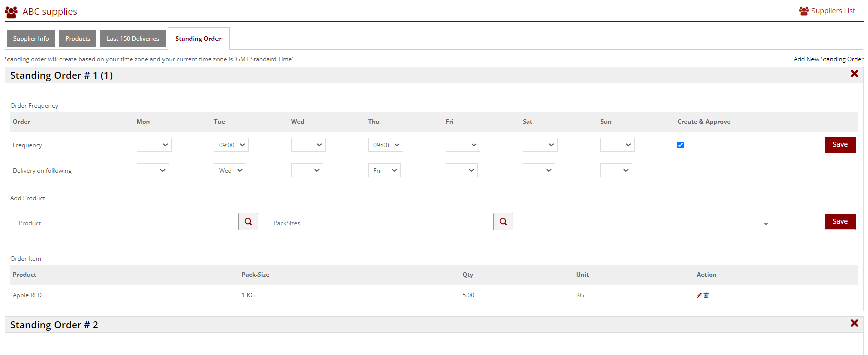The width and height of the screenshot is (868, 355).
Task: Uncheck the Create & Approve checkbox
Action: [680, 145]
